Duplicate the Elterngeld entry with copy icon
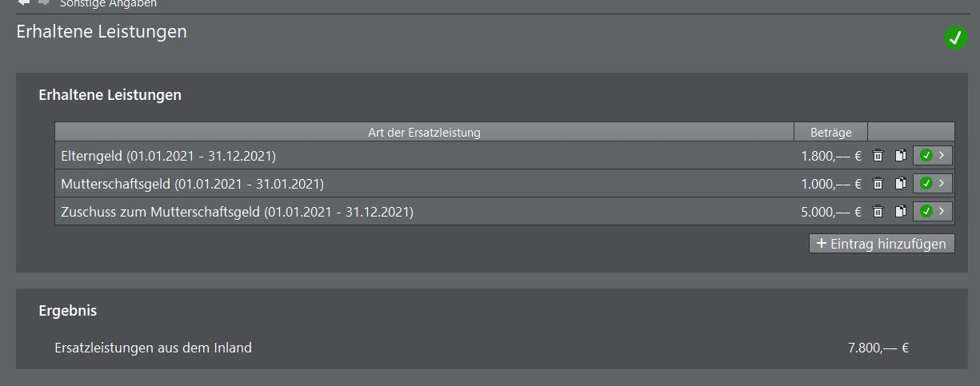 point(900,156)
